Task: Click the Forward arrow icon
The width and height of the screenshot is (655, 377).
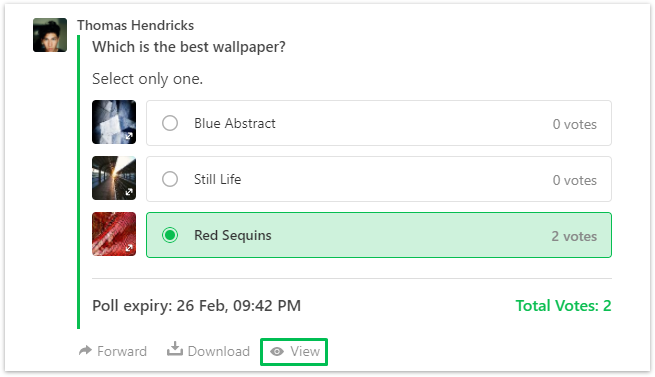Action: [85, 350]
